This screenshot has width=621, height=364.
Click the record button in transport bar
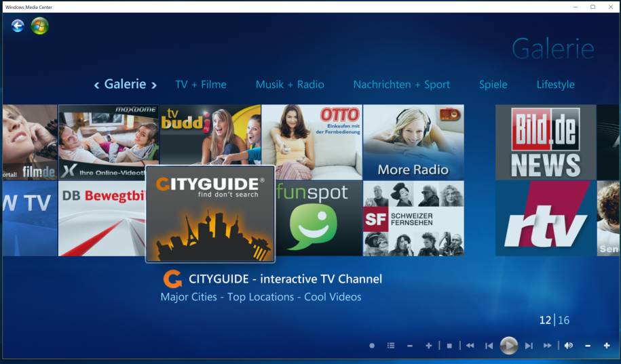pos(372,346)
